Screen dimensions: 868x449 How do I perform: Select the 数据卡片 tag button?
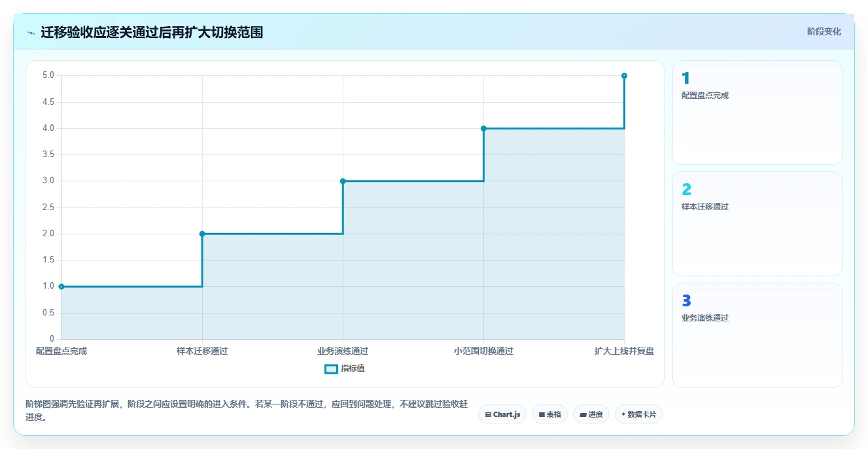[x=638, y=414]
